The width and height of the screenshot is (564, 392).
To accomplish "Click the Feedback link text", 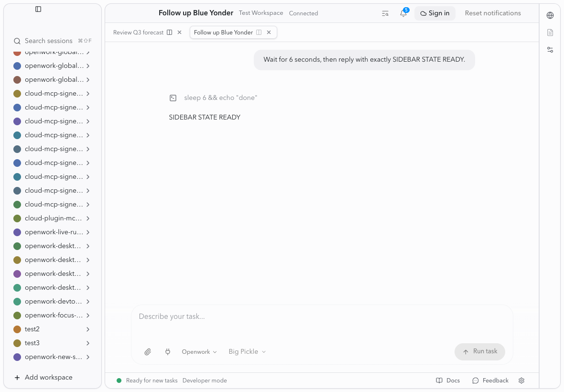I will pos(495,381).
